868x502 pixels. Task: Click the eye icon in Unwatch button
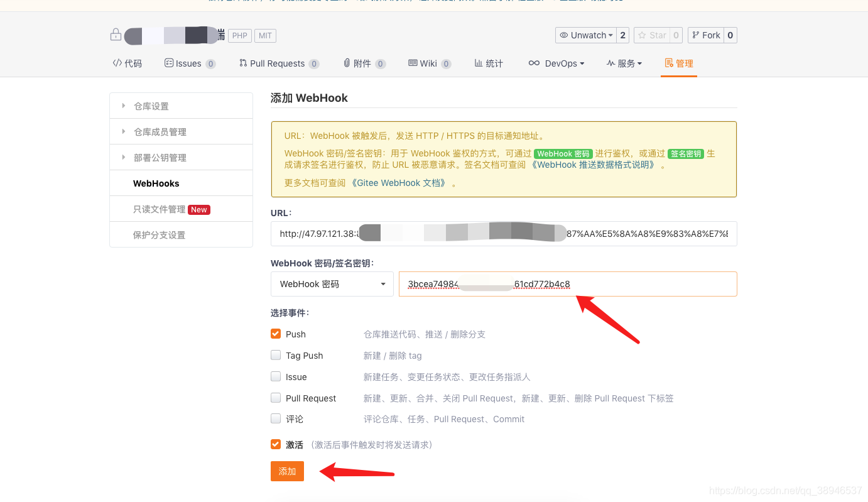[564, 35]
